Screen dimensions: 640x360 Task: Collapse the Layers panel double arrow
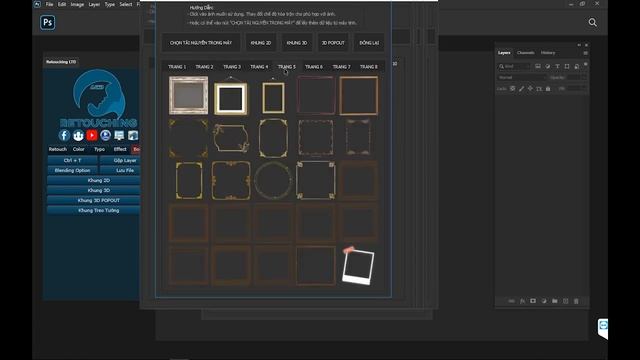(579, 45)
